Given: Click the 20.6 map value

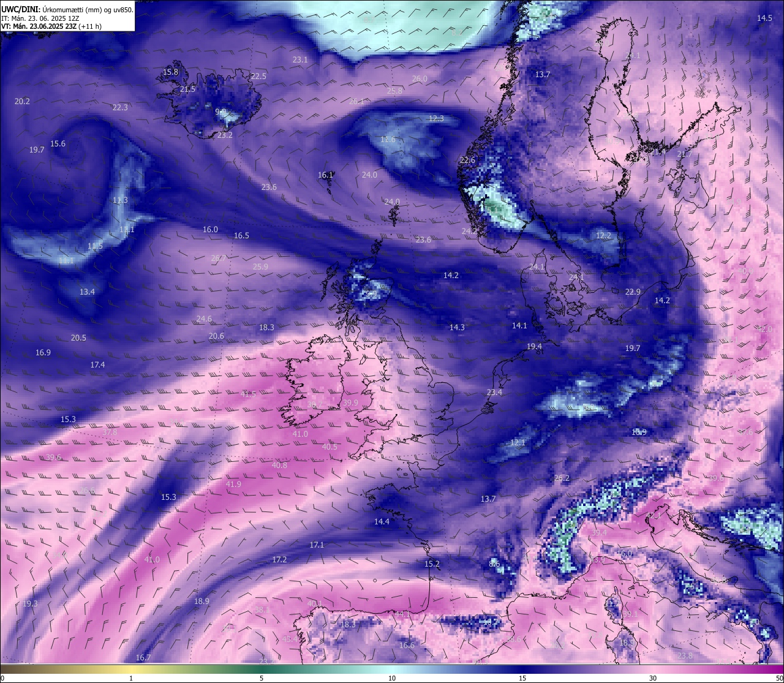Looking at the screenshot, I should click(x=216, y=336).
